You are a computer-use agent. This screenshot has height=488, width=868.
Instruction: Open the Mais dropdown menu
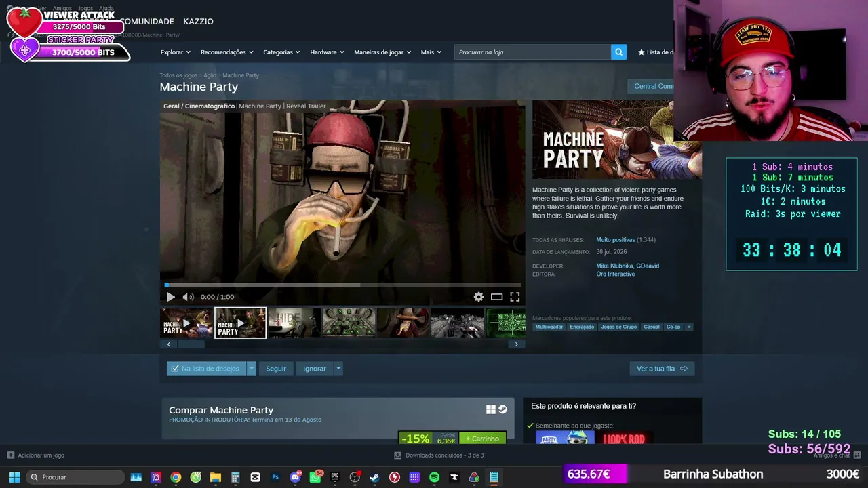[431, 52]
